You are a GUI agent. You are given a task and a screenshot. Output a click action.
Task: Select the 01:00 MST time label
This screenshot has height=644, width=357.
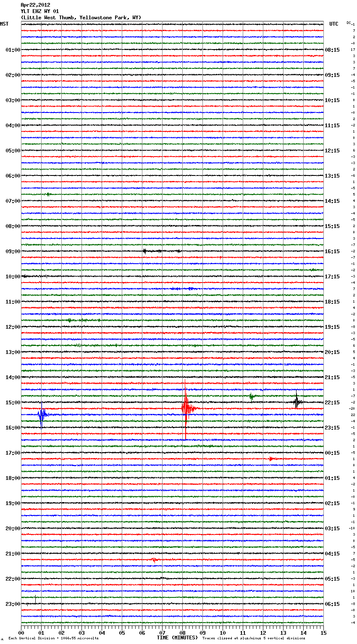(x=13, y=50)
